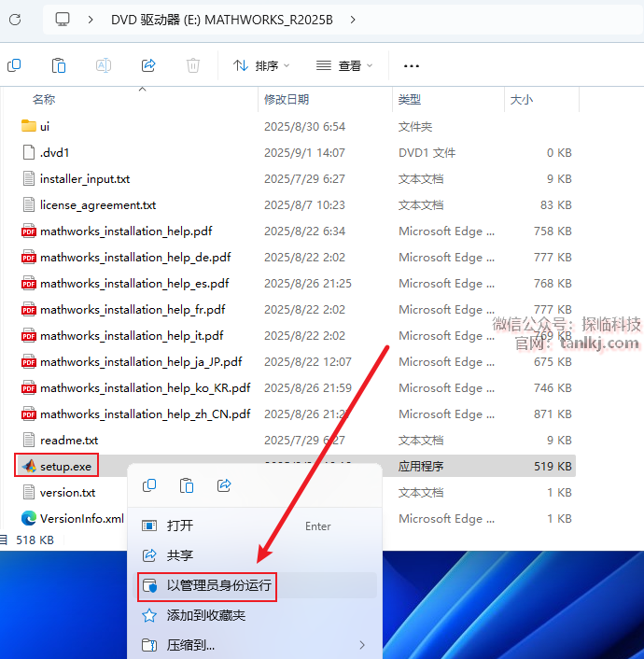The image size is (644, 659).
Task: Click the 518 KB status bar text
Action: tap(35, 540)
